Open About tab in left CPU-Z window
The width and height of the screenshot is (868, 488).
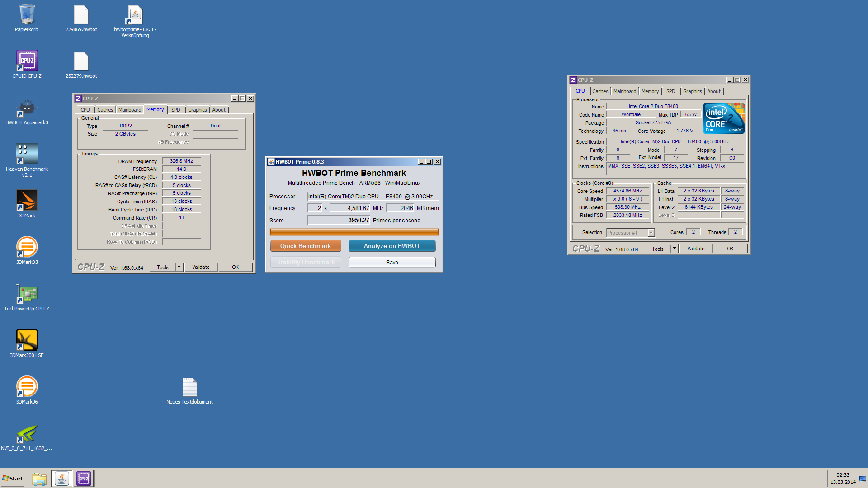click(x=219, y=110)
